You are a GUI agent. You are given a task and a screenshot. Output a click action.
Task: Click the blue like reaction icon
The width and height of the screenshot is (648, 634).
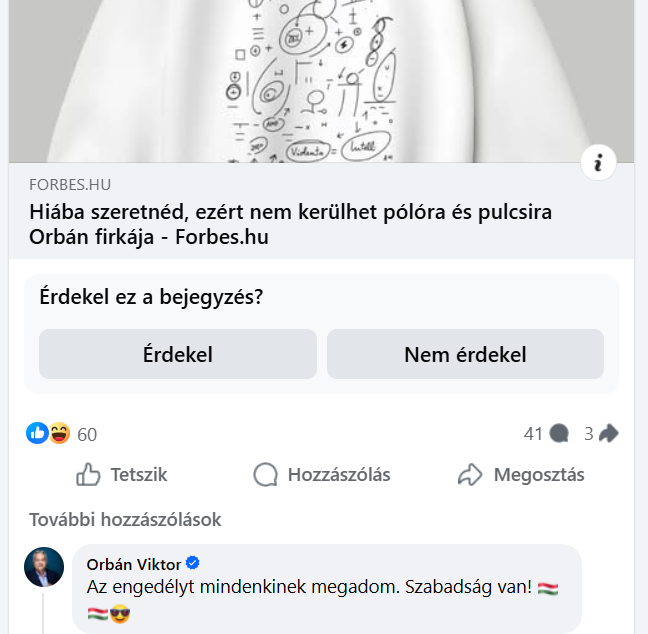(x=37, y=433)
